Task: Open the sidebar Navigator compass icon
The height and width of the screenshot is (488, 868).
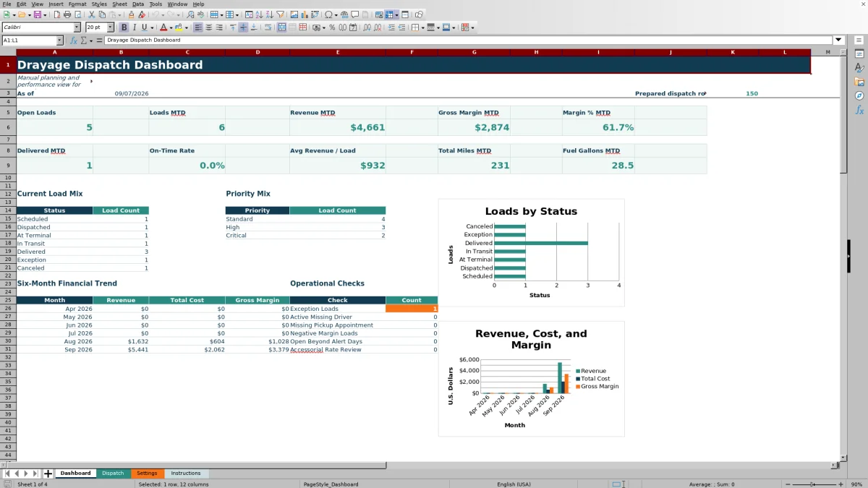Action: pyautogui.click(x=859, y=95)
